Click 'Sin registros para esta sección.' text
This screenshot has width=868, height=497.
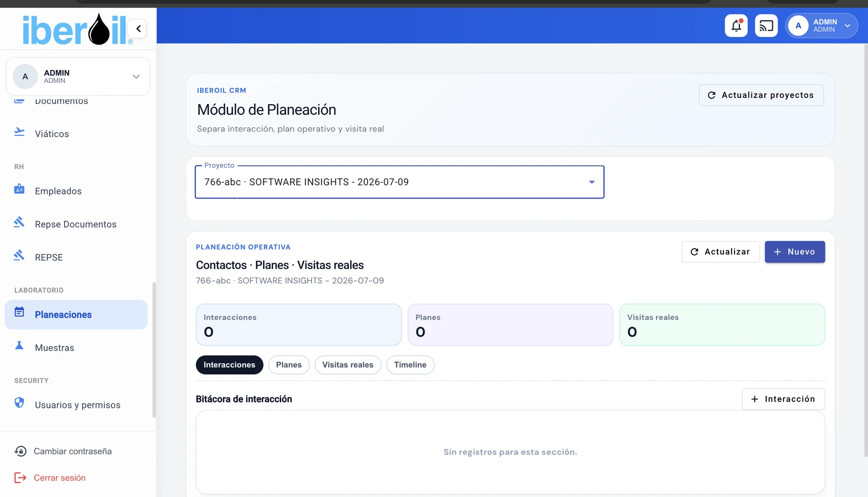click(x=510, y=452)
